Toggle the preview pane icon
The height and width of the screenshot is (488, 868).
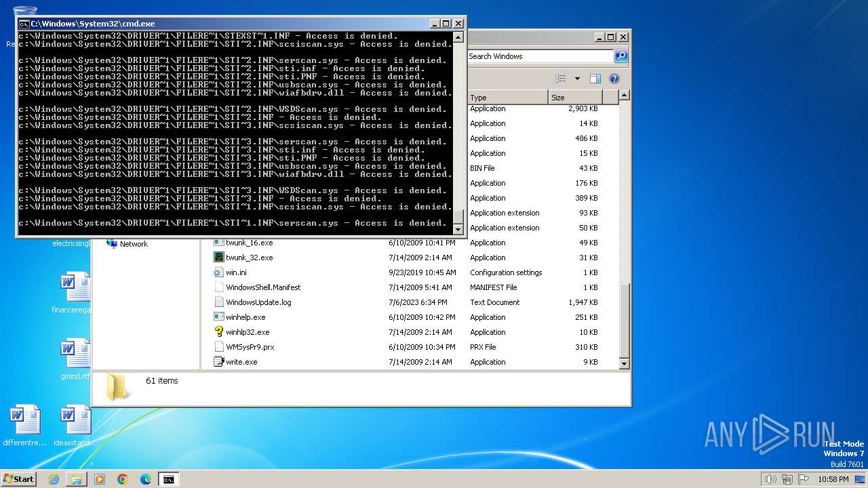(595, 79)
